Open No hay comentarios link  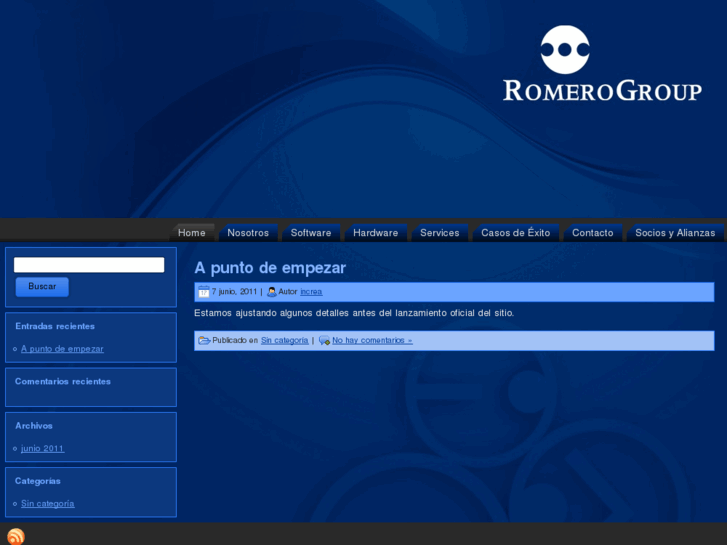372,340
